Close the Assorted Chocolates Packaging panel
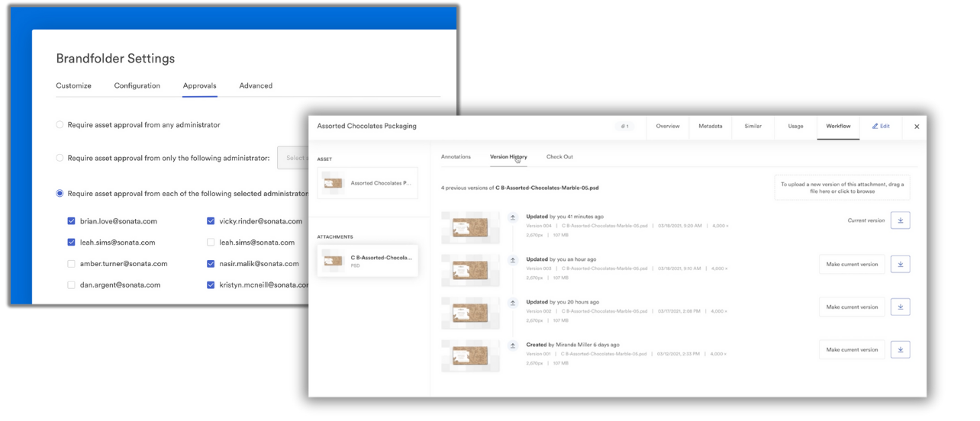The height and width of the screenshot is (421, 980). pos(917,127)
